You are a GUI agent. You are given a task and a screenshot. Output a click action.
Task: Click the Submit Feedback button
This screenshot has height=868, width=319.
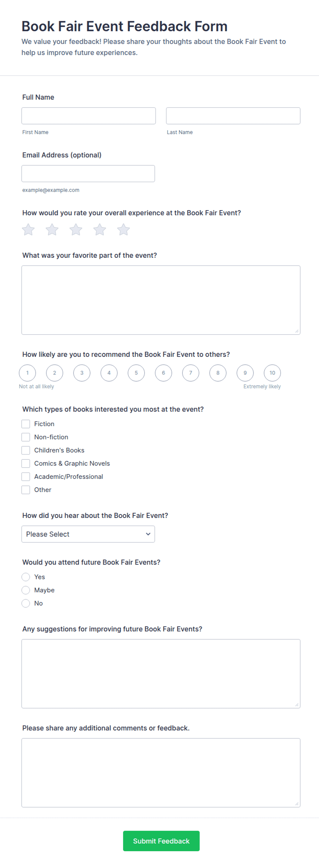click(161, 841)
